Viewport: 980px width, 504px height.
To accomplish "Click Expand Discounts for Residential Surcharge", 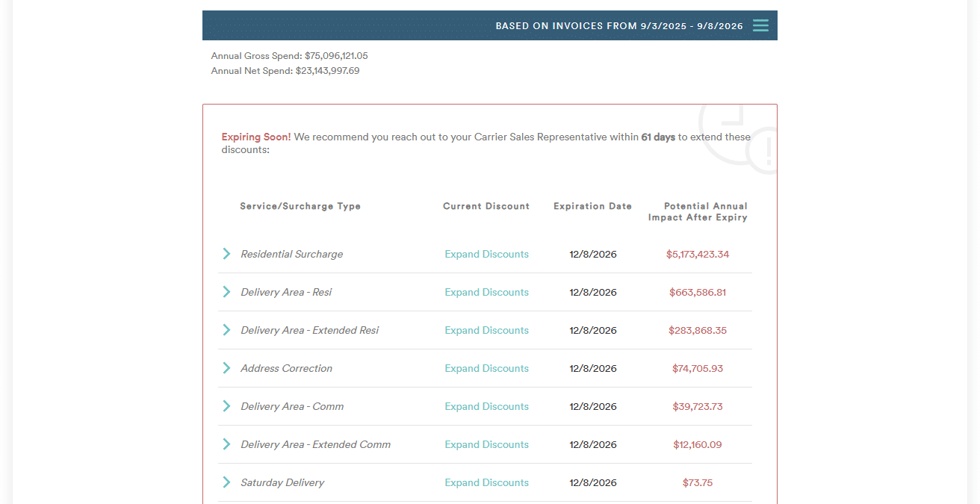I will click(486, 254).
